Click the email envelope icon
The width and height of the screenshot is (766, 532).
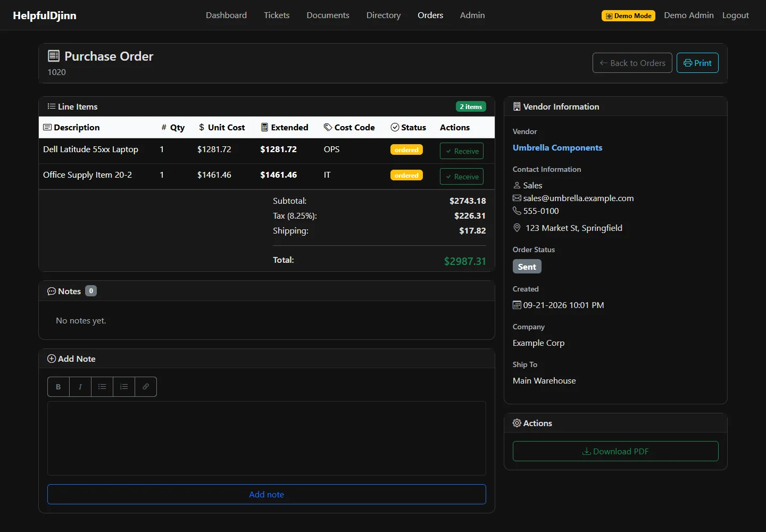pos(517,198)
